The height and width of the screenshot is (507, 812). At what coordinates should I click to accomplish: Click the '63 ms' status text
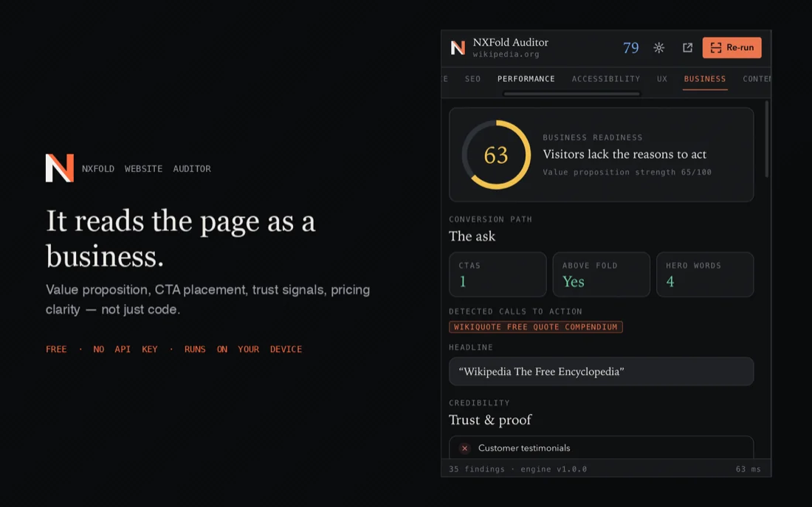click(748, 469)
